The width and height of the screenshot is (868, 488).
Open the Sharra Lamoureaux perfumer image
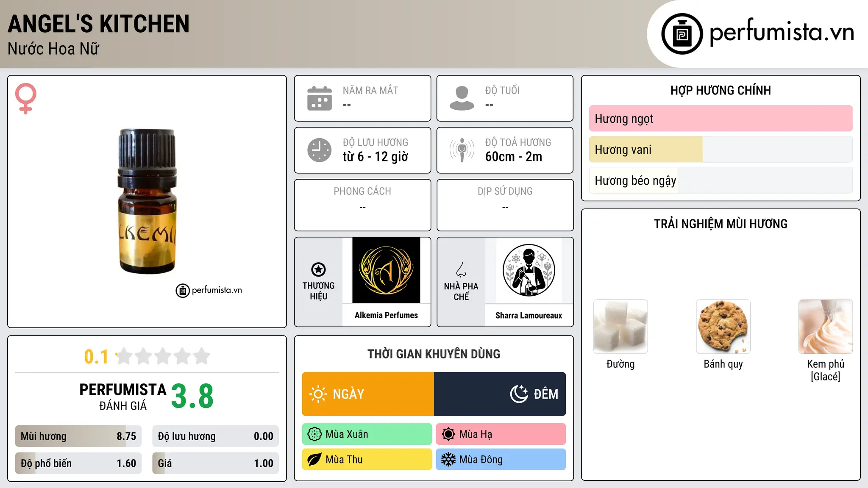(529, 270)
